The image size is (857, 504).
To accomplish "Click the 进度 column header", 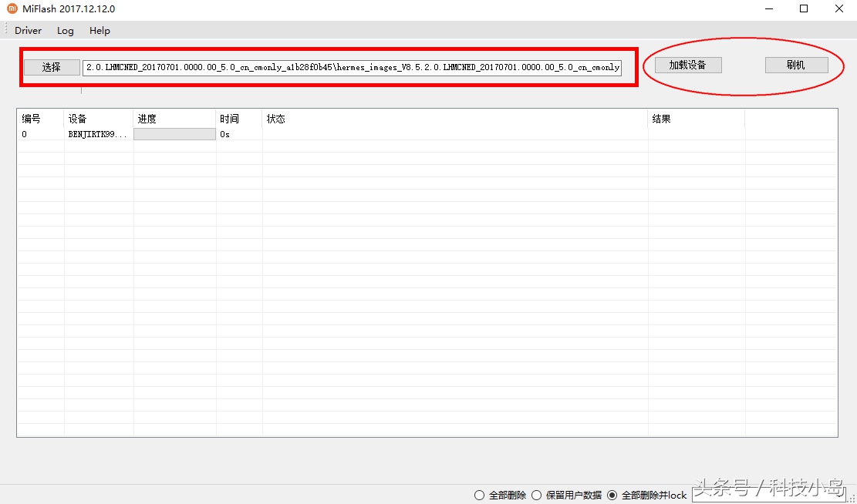I will (x=147, y=119).
